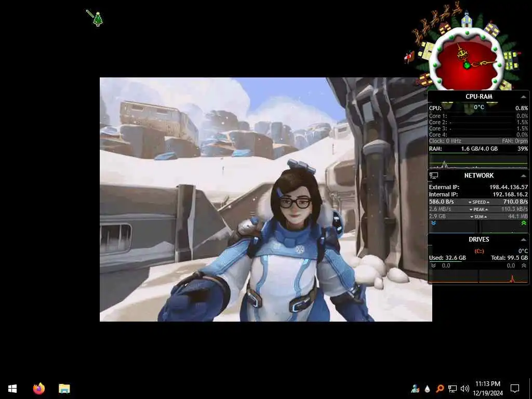Open the Windows Start menu
Viewport: 532px width, 399px height.
coord(12,389)
